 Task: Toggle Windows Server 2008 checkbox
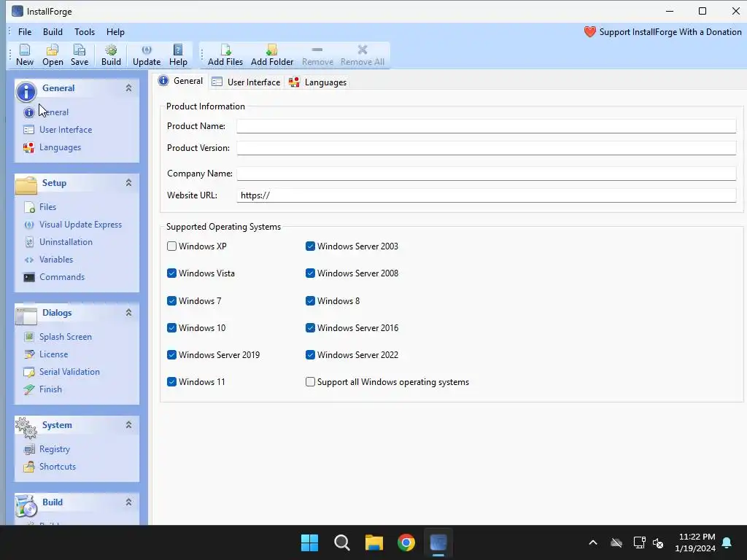(x=310, y=273)
